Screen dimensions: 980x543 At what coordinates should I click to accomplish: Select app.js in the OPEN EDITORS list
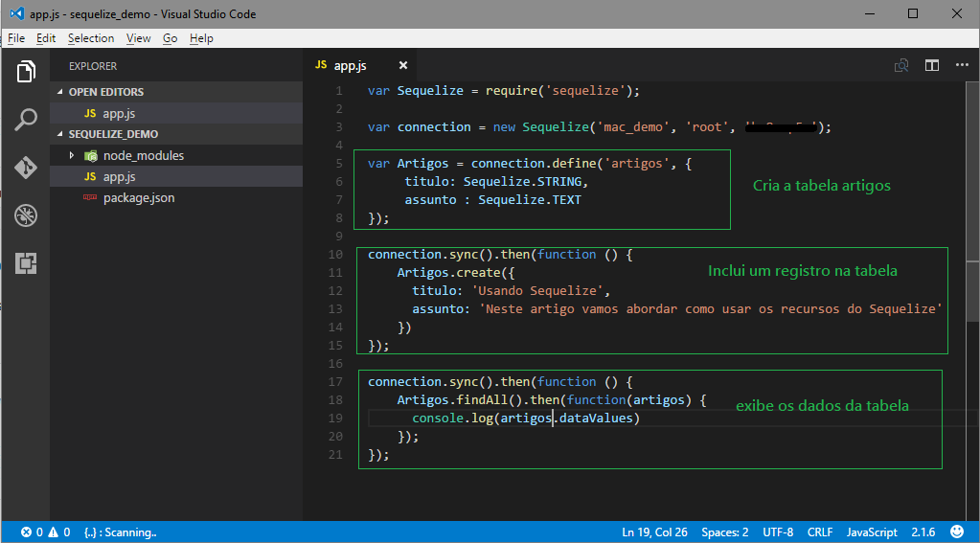(x=176, y=113)
